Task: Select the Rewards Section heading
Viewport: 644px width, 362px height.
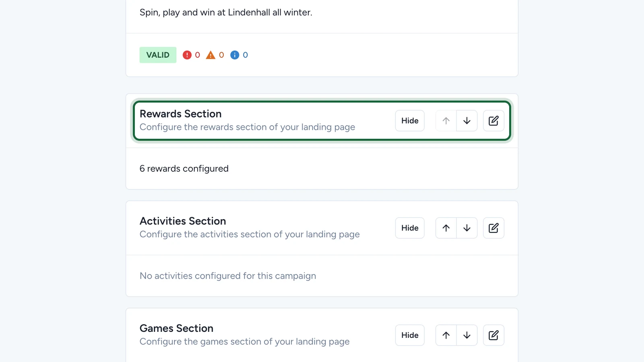Action: (x=181, y=114)
